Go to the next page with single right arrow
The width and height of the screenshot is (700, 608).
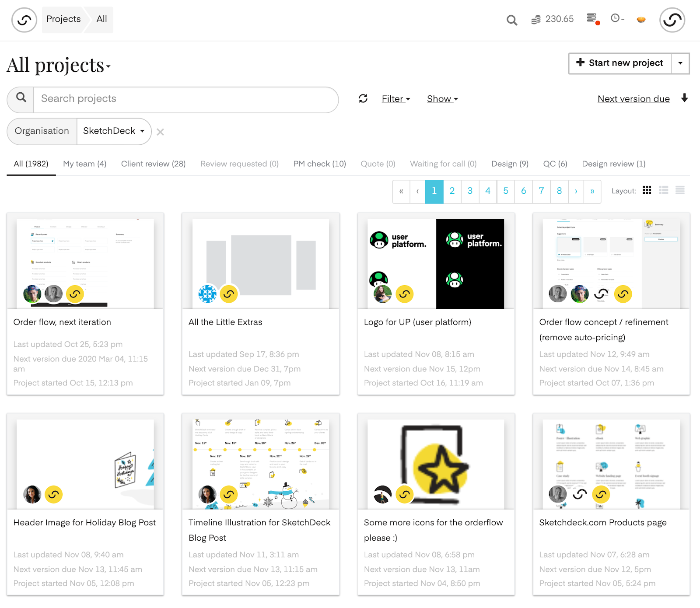tap(576, 191)
